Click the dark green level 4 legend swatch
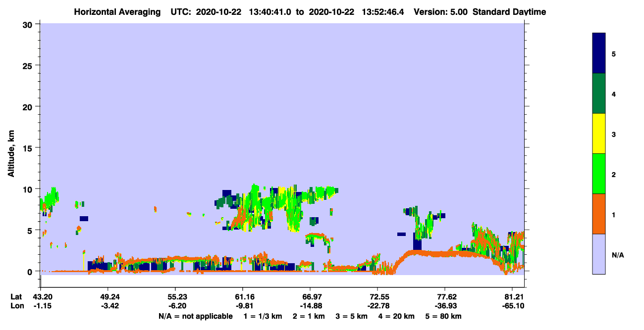The width and height of the screenshot is (644, 330). point(599,94)
